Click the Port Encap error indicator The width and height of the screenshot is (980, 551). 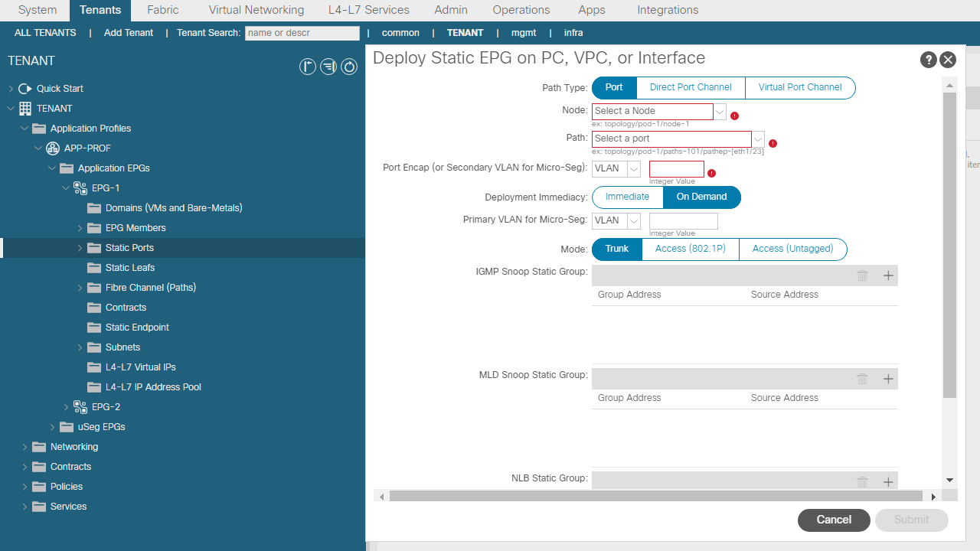711,173
